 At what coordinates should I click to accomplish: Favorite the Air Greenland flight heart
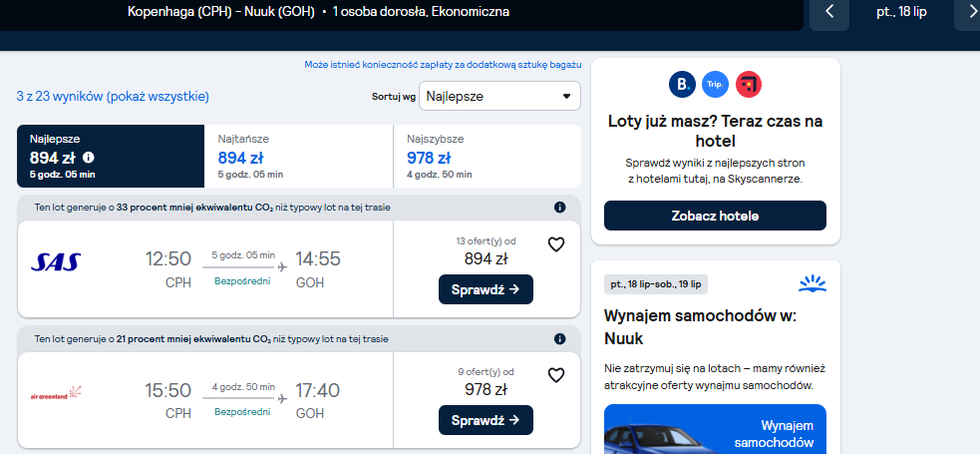point(555,375)
